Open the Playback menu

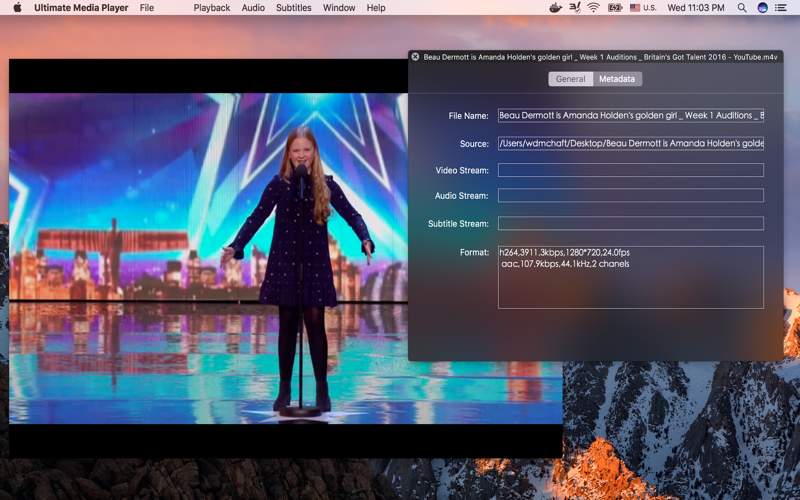pyautogui.click(x=212, y=8)
